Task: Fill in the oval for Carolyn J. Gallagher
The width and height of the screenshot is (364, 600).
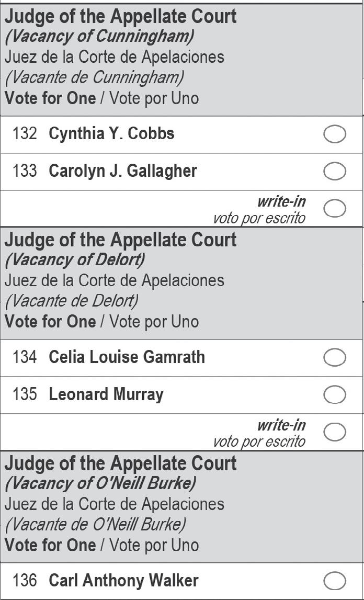Action: (x=335, y=171)
